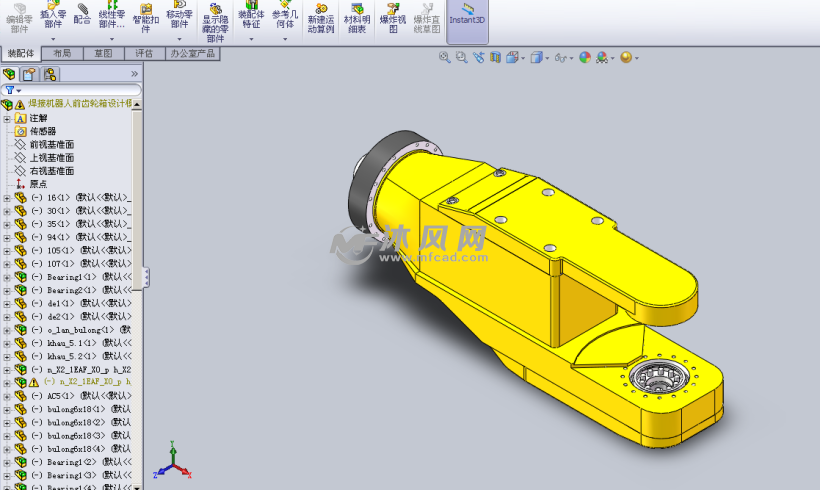
Task: Click the Insert Components (插入零部件) tool
Action: click(x=53, y=17)
